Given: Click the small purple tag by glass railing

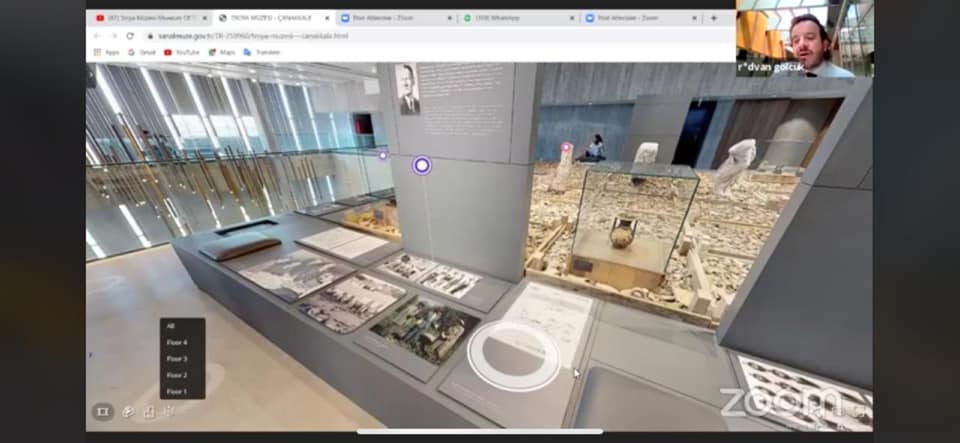Looking at the screenshot, I should [382, 155].
